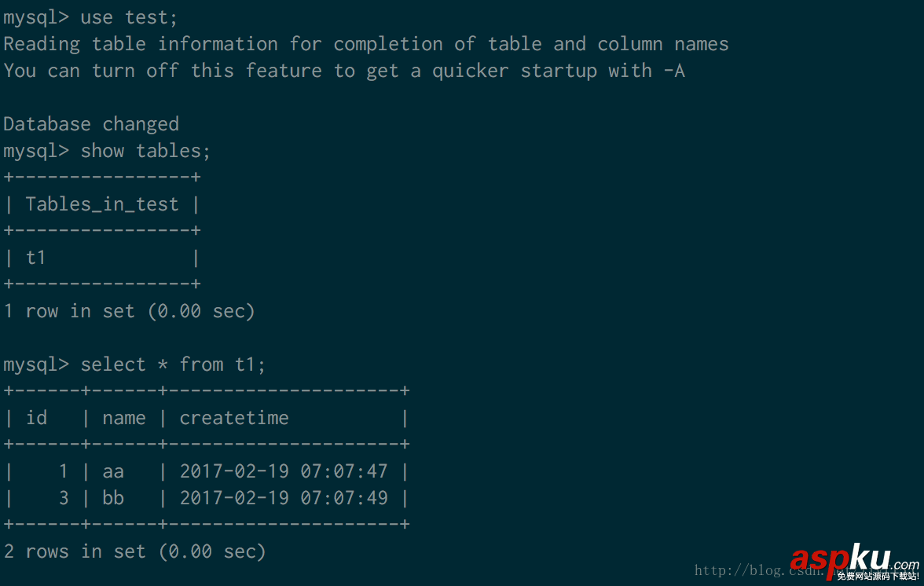The image size is (924, 586).
Task: Click timestamp 2017-02-19 07:07:47
Action: (284, 471)
